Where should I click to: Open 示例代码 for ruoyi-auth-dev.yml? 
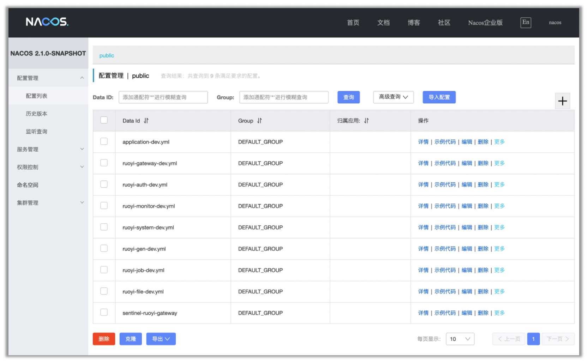pos(445,184)
